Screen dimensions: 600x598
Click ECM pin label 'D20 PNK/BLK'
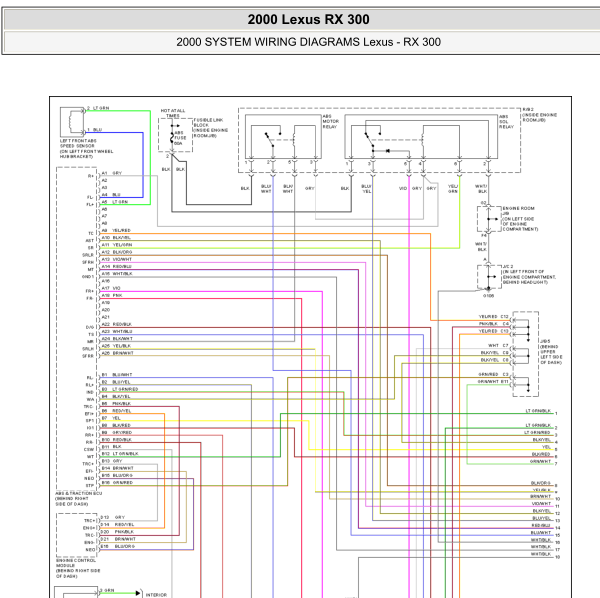pos(117,532)
